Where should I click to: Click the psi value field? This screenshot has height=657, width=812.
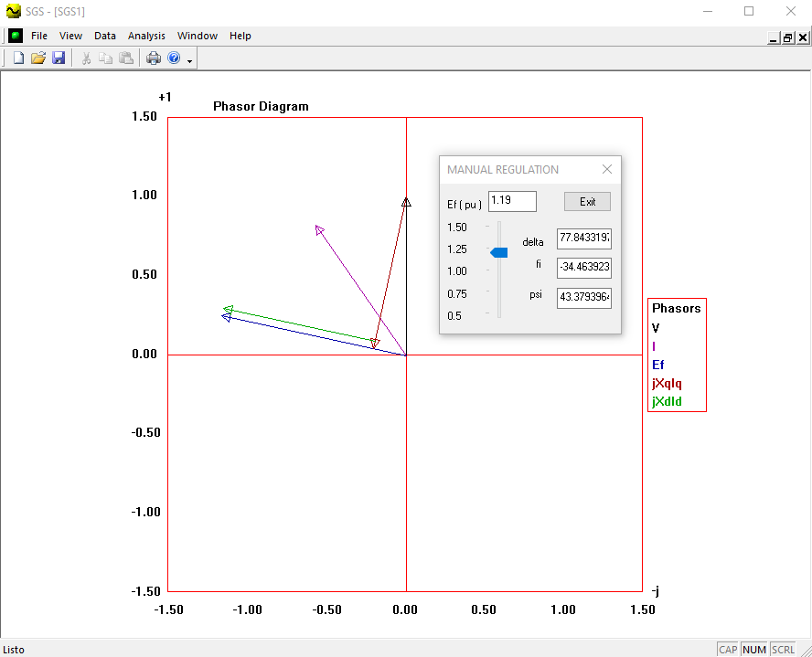(x=584, y=298)
